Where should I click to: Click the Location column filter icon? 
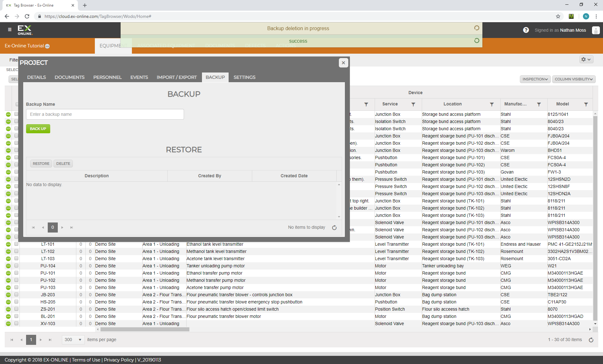point(492,104)
